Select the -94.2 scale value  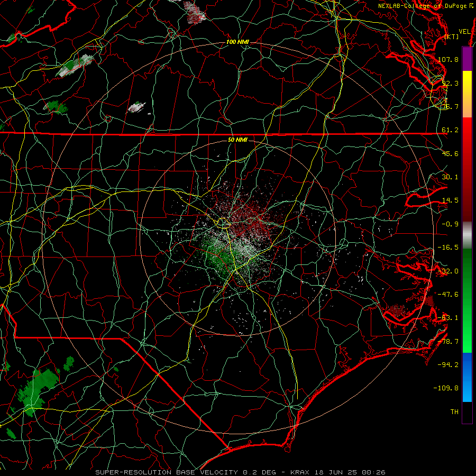448,365
